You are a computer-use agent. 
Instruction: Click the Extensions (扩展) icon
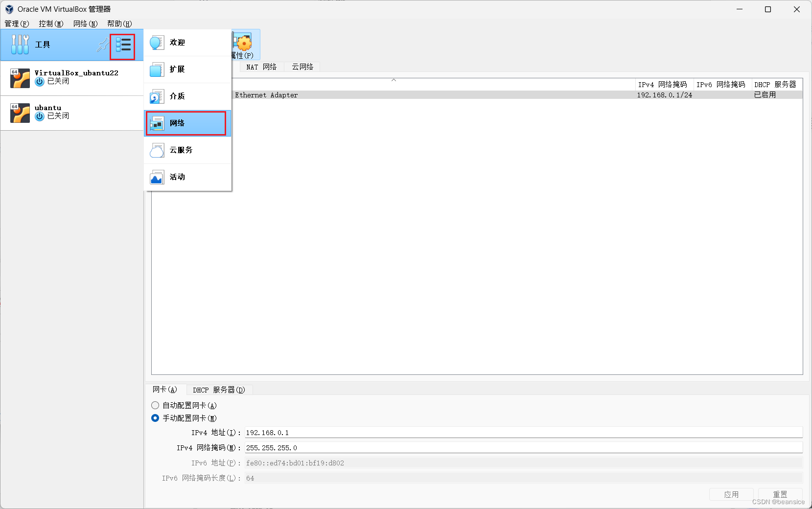157,69
